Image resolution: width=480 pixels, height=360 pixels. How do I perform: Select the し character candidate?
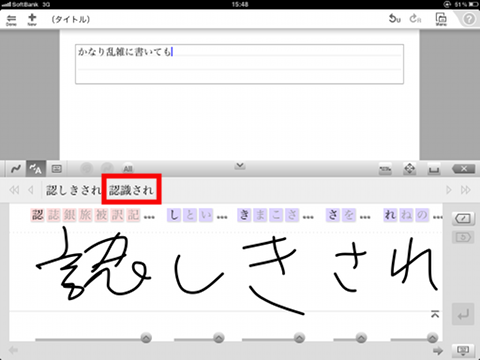[174, 215]
